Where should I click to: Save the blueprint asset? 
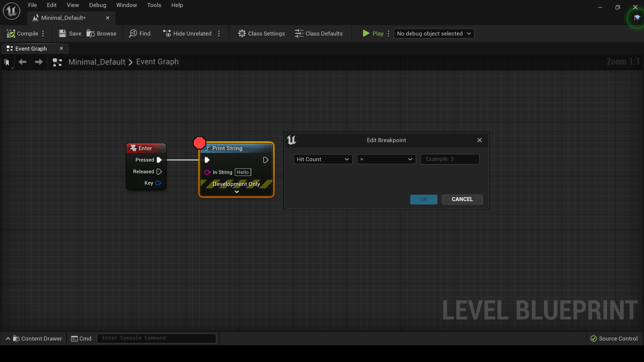[70, 34]
